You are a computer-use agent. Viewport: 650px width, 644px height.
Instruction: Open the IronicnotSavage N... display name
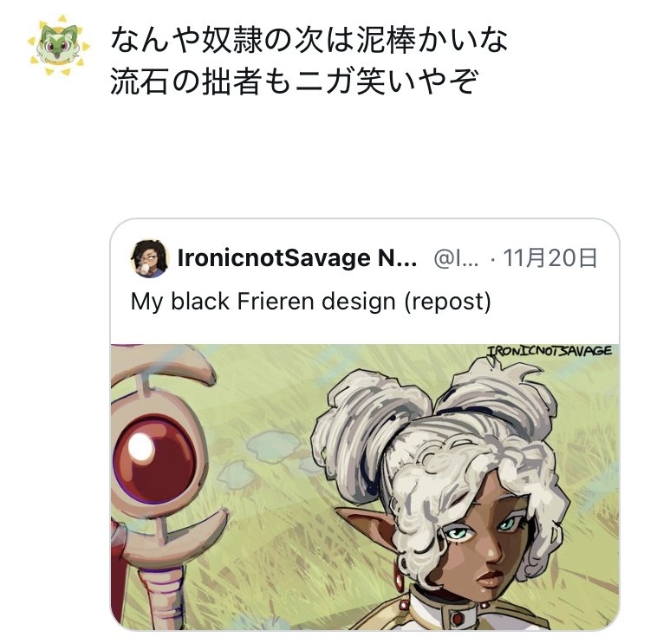(x=296, y=258)
